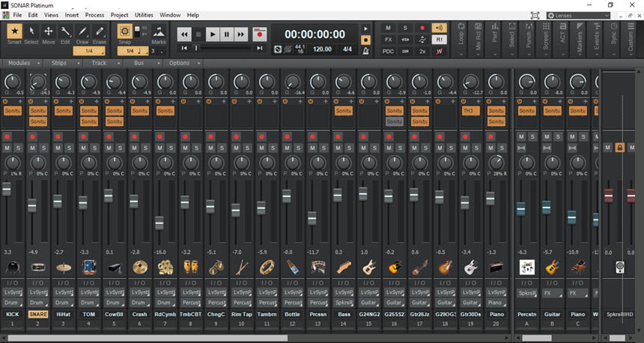The height and width of the screenshot is (343, 644).
Task: Toggle the PDC override button
Action: point(388,51)
